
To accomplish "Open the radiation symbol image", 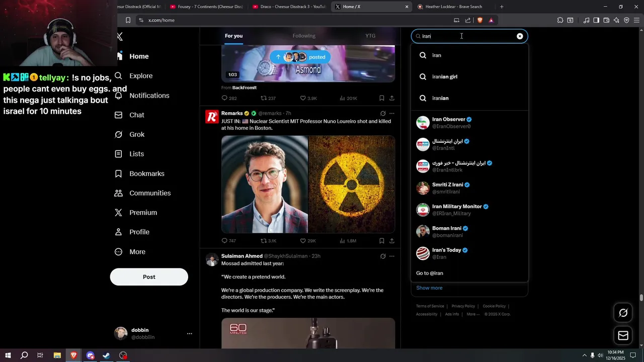I will click(x=352, y=184).
